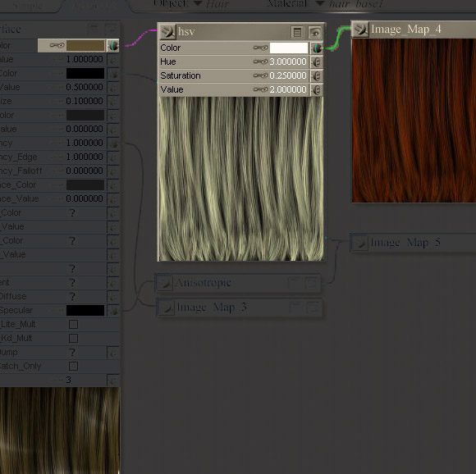Open the Object dropdown showing Hair
The width and height of the screenshot is (476, 474).
[198, 3]
